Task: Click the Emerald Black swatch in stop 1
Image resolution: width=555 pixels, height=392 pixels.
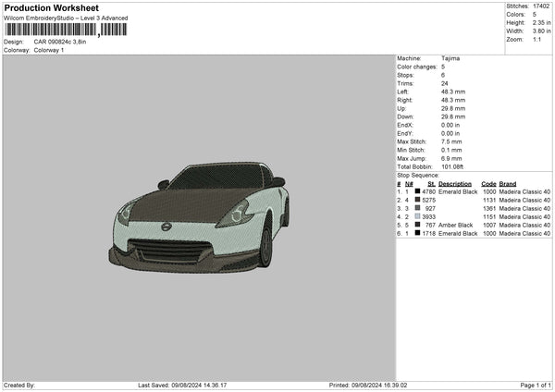Action: click(x=417, y=191)
